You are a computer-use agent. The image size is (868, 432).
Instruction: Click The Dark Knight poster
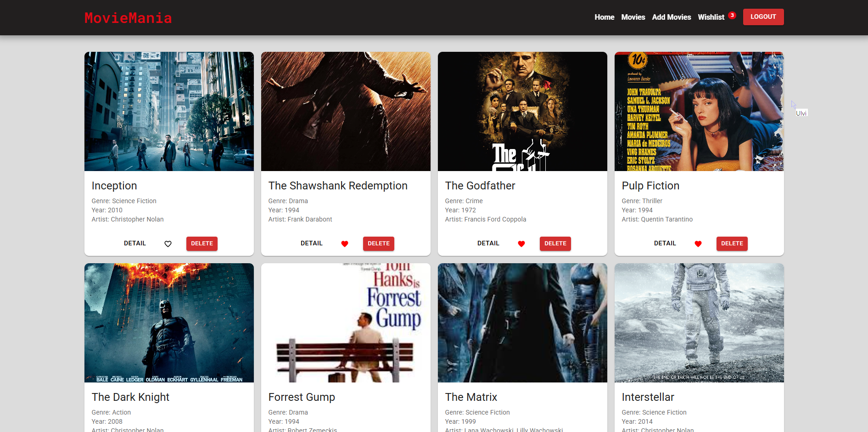click(169, 323)
